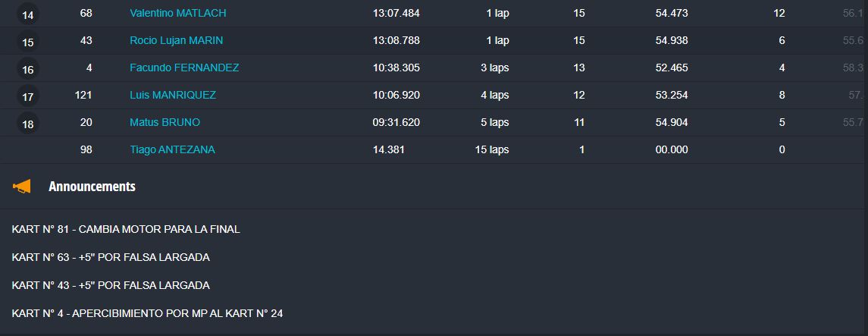Open Matus BRUNO driver link
Image resolution: width=868 pixels, height=336 pixels.
click(x=165, y=122)
